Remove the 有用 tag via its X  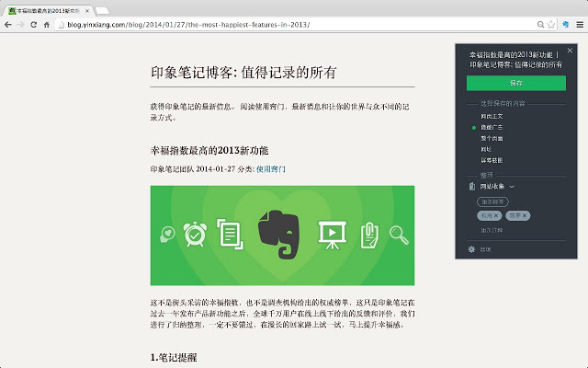[x=496, y=215]
